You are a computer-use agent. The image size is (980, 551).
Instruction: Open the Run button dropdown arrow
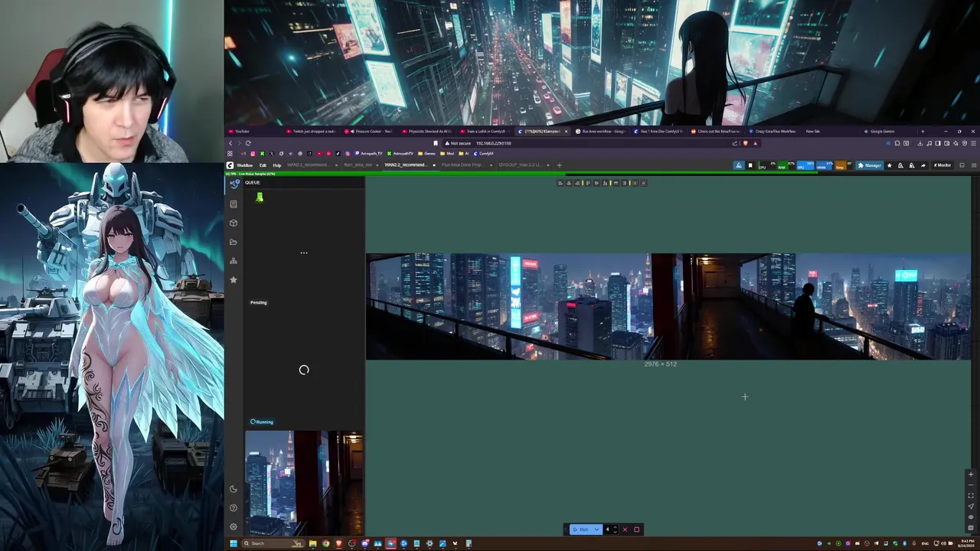point(596,530)
